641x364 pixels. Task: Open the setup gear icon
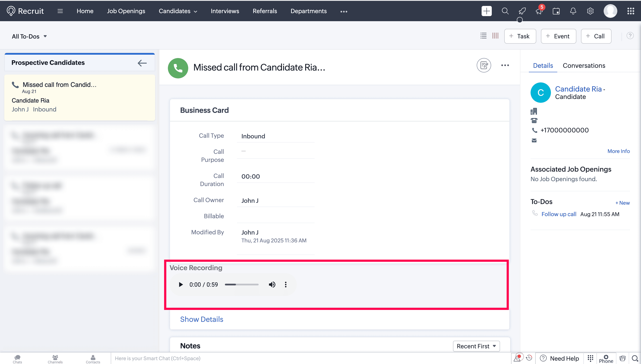click(590, 11)
